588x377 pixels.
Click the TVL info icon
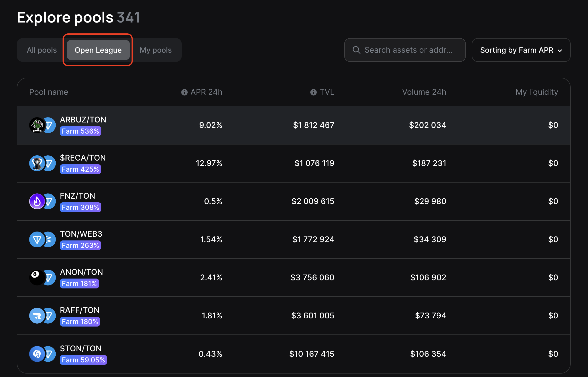coord(313,92)
